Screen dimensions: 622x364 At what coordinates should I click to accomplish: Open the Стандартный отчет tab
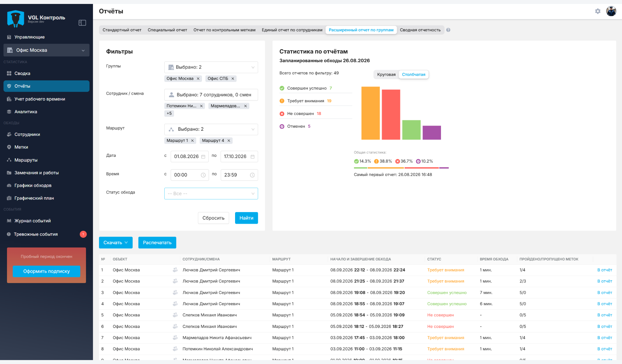point(122,30)
